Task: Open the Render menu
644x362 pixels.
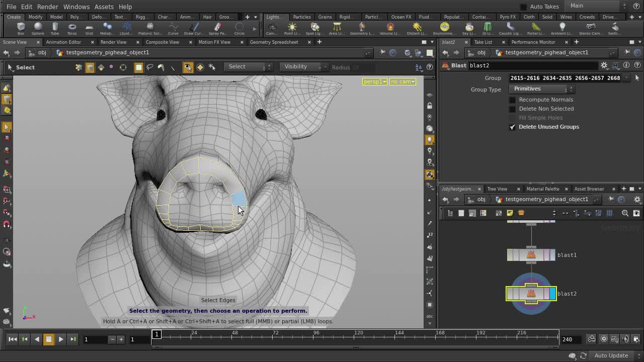Action: (47, 7)
